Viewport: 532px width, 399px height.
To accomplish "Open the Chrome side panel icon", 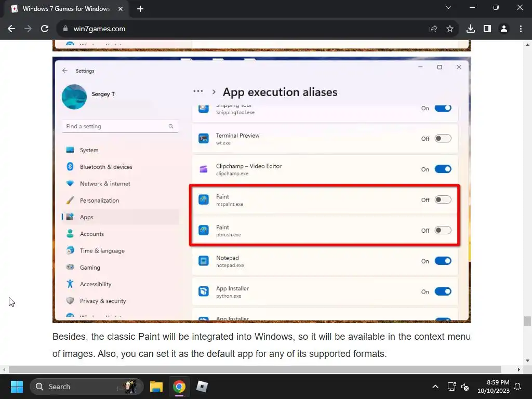I will pyautogui.click(x=487, y=29).
